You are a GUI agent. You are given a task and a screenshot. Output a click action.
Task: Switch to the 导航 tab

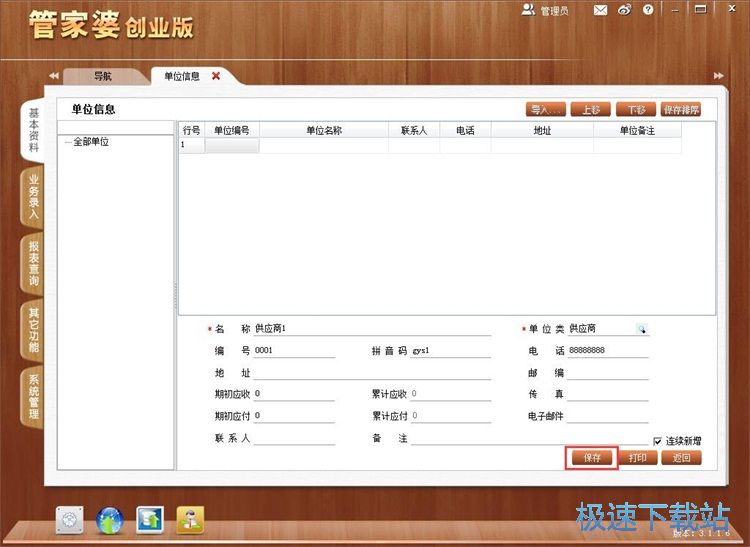[x=102, y=76]
